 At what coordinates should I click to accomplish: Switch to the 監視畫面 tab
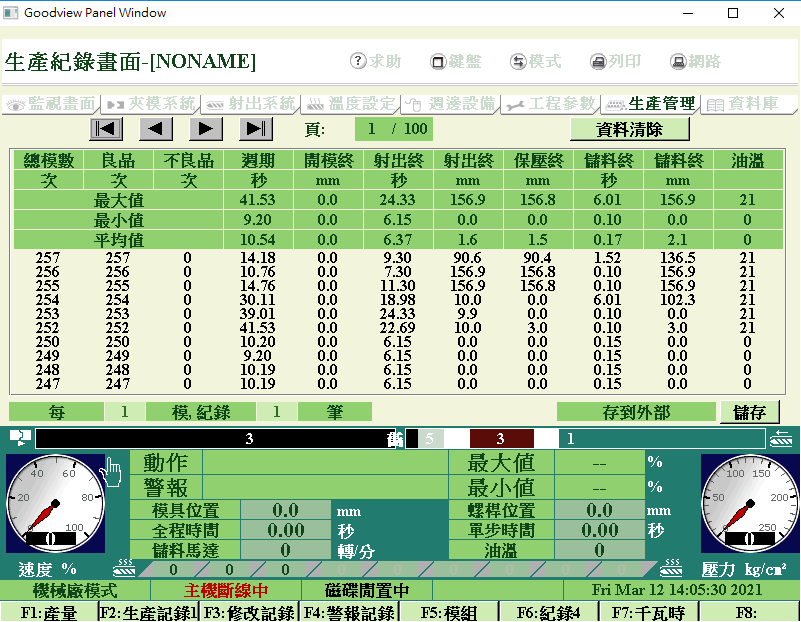pyautogui.click(x=51, y=104)
